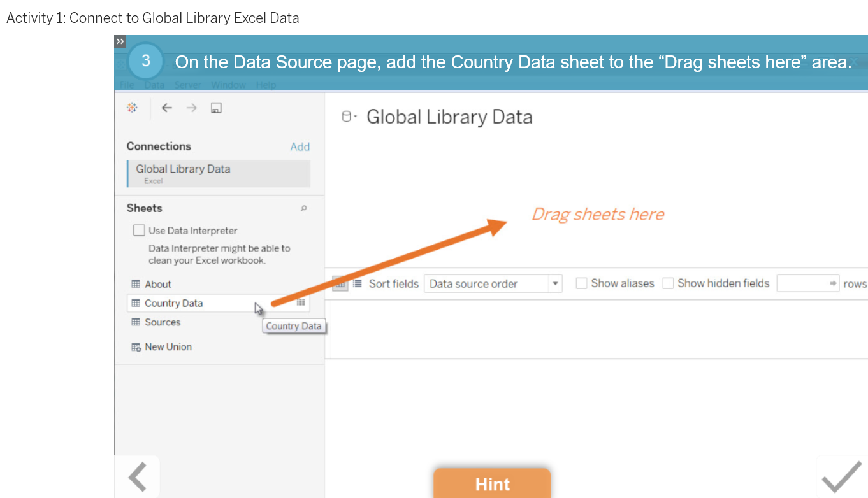Viewport: 868px width, 498px height.
Task: Select Global Library Data connection
Action: point(219,174)
